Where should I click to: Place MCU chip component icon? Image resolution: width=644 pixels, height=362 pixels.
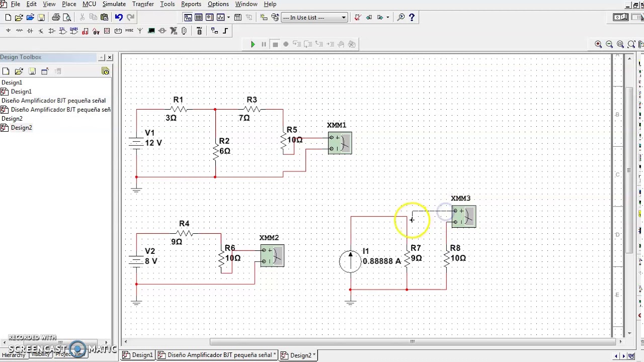click(x=199, y=31)
